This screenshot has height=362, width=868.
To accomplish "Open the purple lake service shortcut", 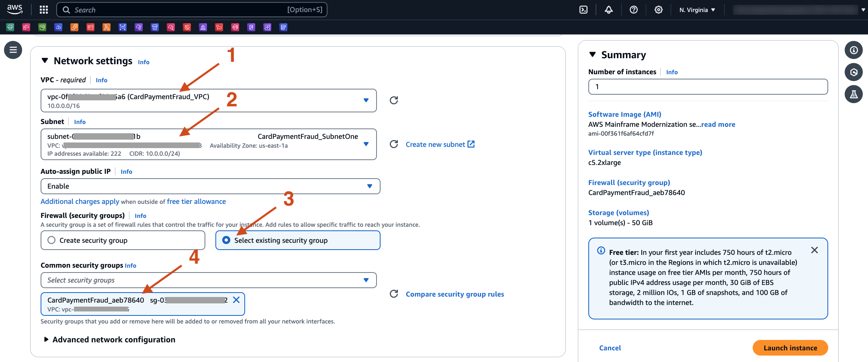I will (203, 27).
